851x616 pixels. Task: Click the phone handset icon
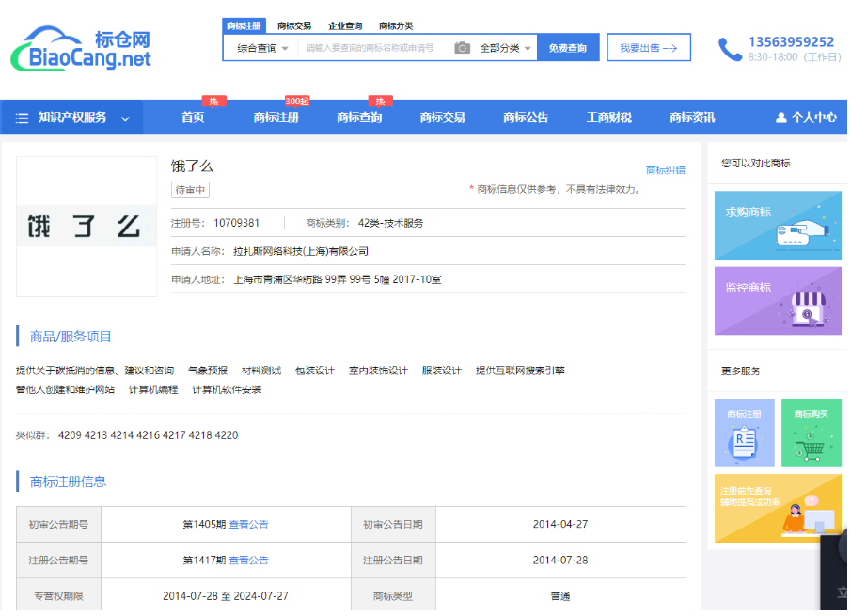pos(730,50)
